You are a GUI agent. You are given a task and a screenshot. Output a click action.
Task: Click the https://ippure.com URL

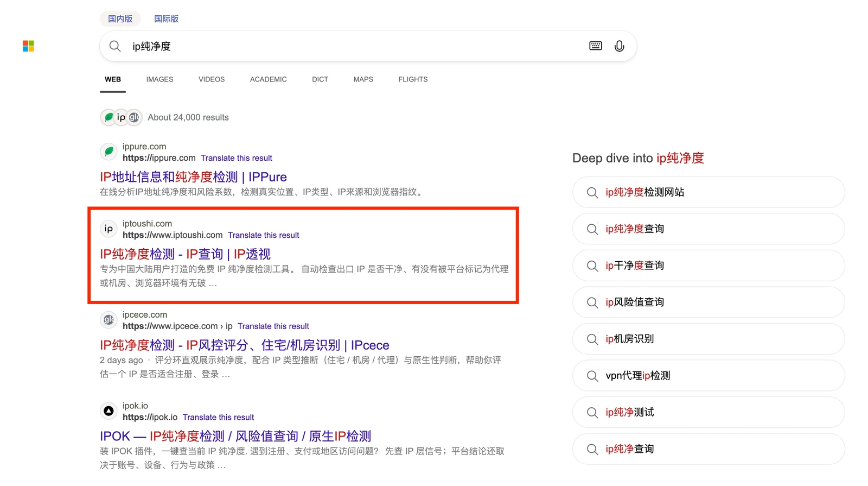coord(159,158)
